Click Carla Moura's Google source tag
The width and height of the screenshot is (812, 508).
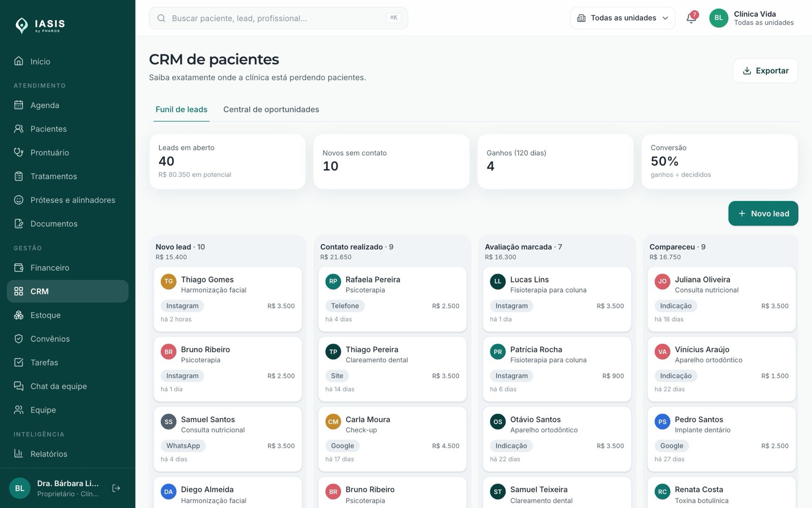coord(343,446)
